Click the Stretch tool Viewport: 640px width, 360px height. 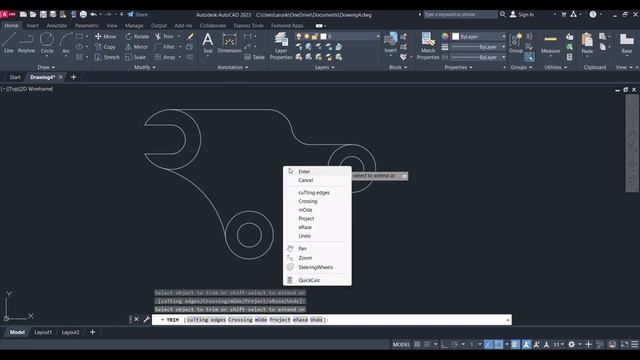[x=107, y=57]
